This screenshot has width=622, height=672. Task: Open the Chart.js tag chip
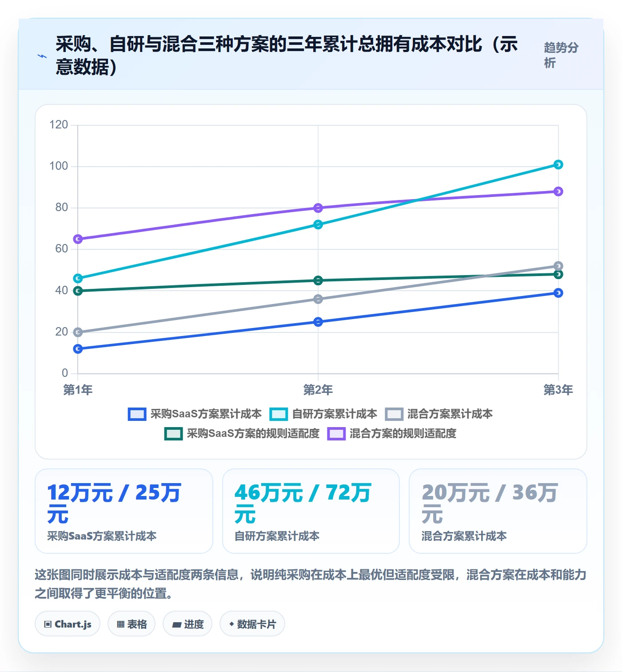click(68, 624)
